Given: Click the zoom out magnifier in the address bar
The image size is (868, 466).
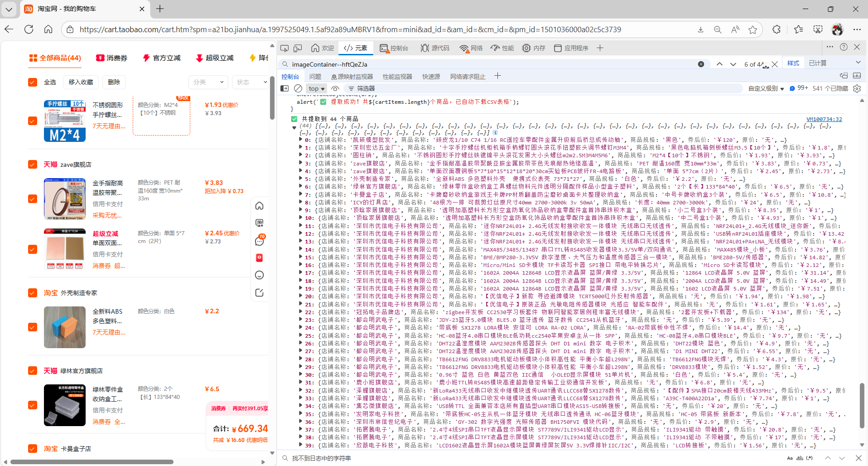Looking at the screenshot, I should tap(718, 29).
